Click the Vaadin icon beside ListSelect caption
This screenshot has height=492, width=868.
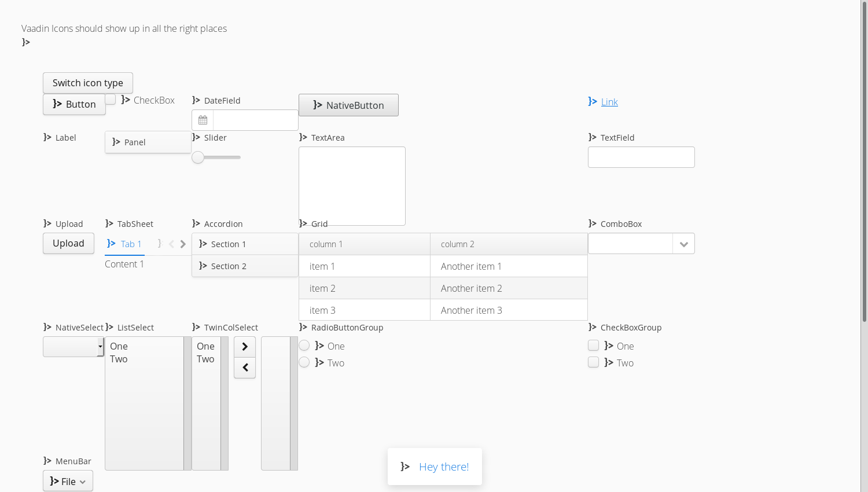pos(109,327)
